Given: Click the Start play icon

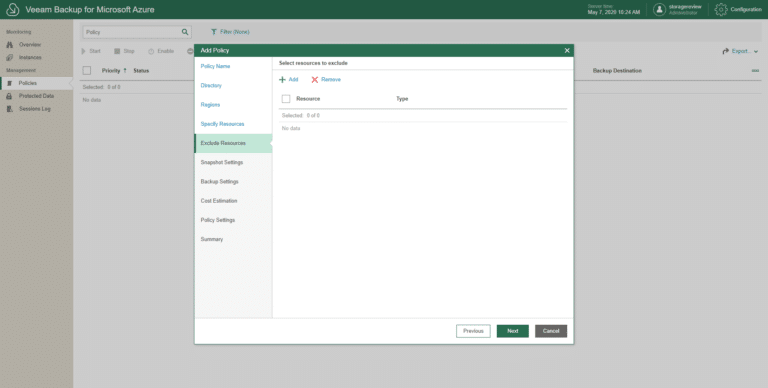Looking at the screenshot, I should (84, 51).
